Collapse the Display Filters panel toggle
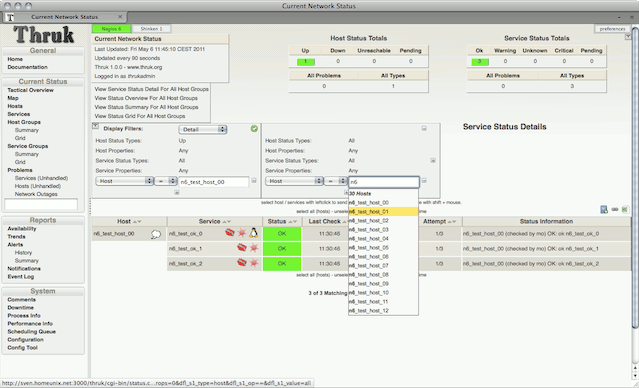639x388 pixels. 95,126
